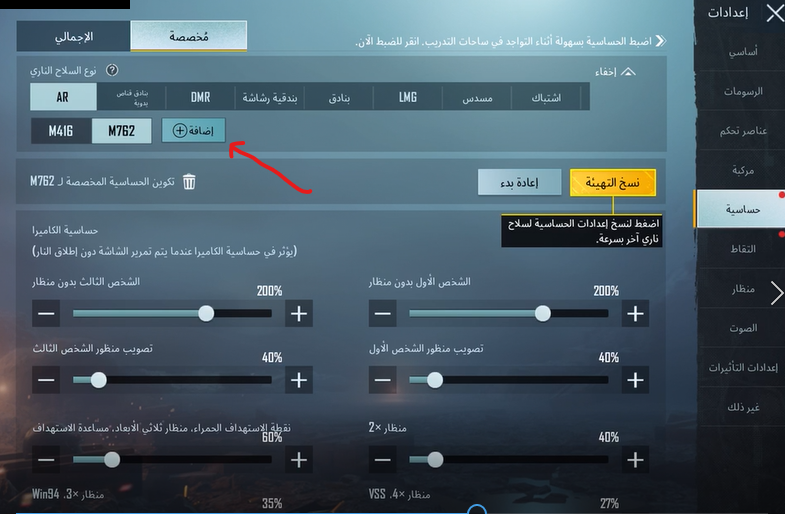Screen dimensions: 785x514
Task: Open the firearm type help question mark
Action: pyautogui.click(x=112, y=71)
